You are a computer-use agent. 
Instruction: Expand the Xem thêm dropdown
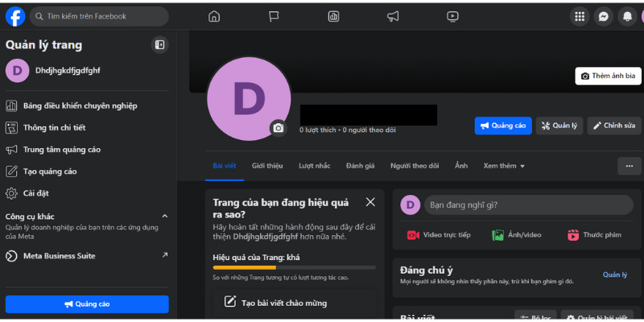(x=504, y=166)
